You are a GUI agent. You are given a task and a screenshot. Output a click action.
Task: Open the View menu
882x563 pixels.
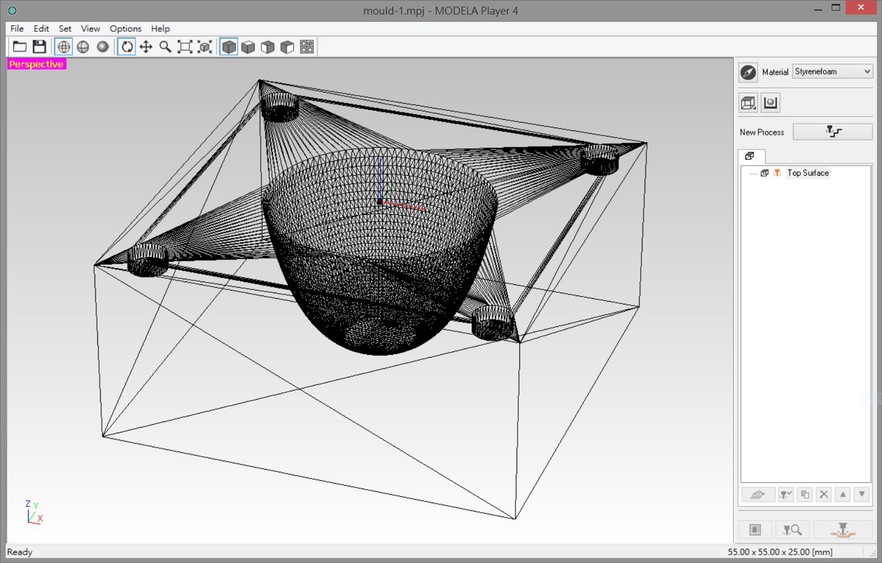pos(90,28)
